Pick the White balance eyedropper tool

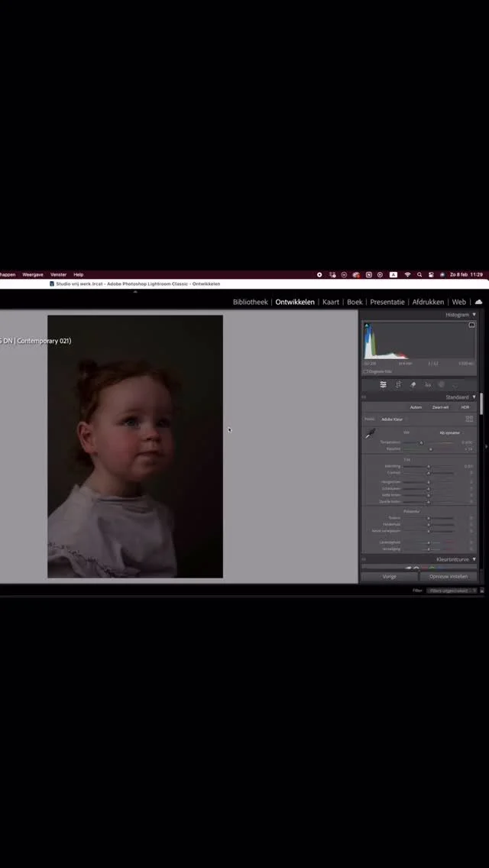pos(370,435)
